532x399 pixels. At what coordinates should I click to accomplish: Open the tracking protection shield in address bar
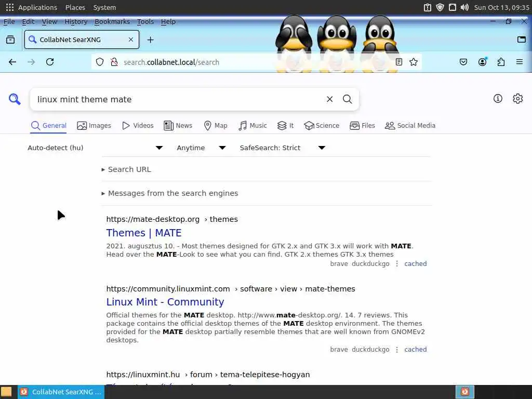point(99,62)
